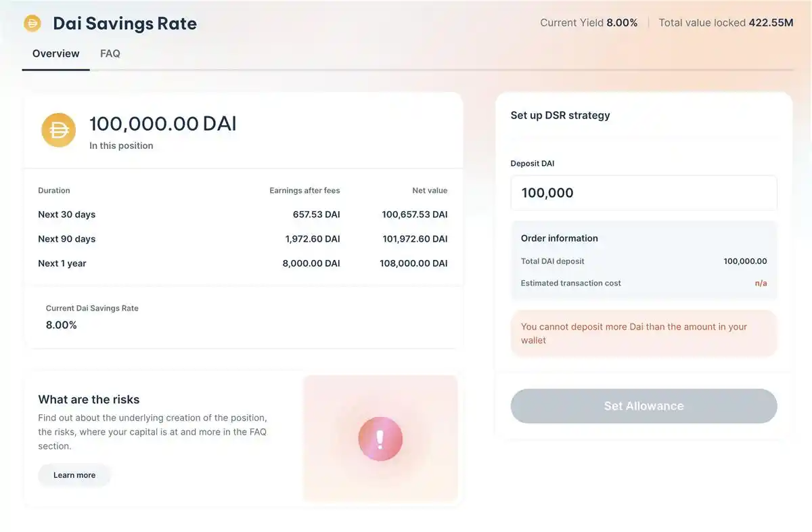Click the red exclamation warning icon
The image size is (812, 532).
point(380,439)
